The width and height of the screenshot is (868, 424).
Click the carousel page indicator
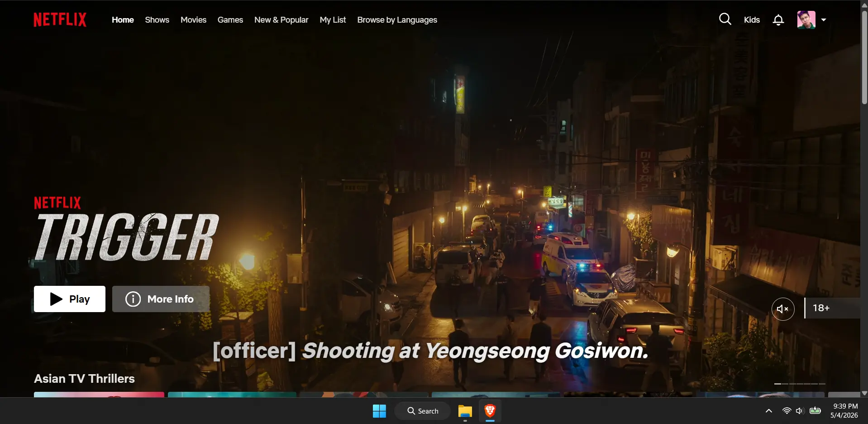coord(800,384)
